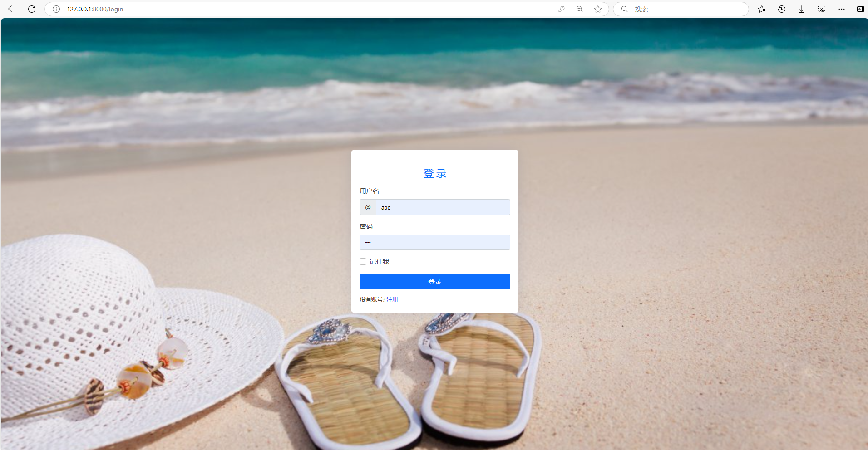
Task: Submit with the blue 登录 button
Action: [x=434, y=281]
